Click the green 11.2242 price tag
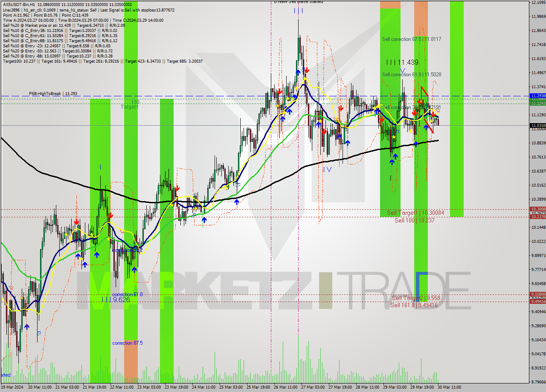 [537, 103]
